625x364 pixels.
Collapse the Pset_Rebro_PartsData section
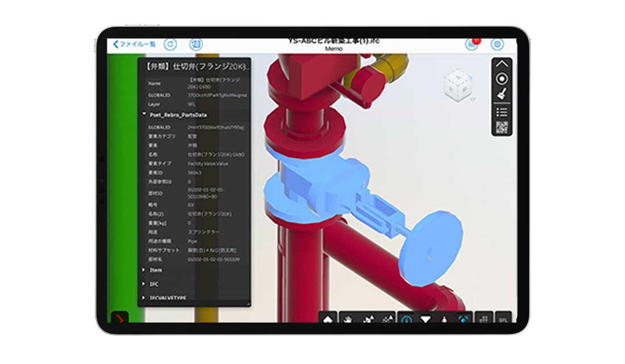coord(144,114)
